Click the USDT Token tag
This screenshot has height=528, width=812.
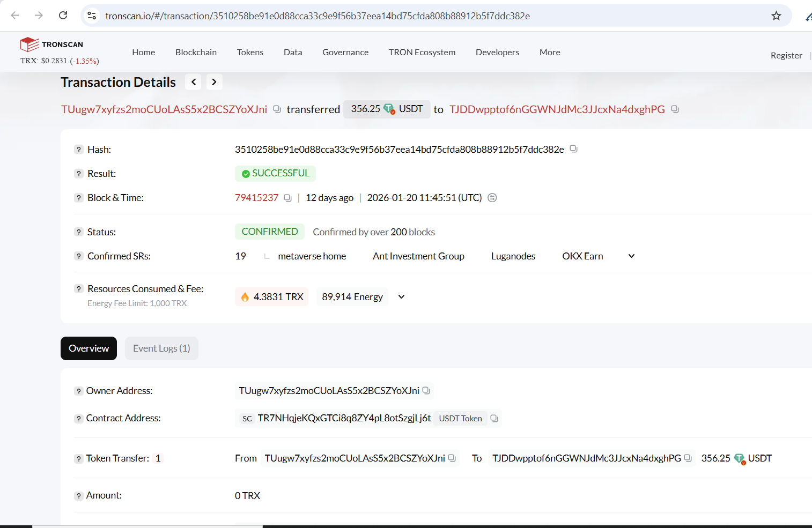coord(460,419)
